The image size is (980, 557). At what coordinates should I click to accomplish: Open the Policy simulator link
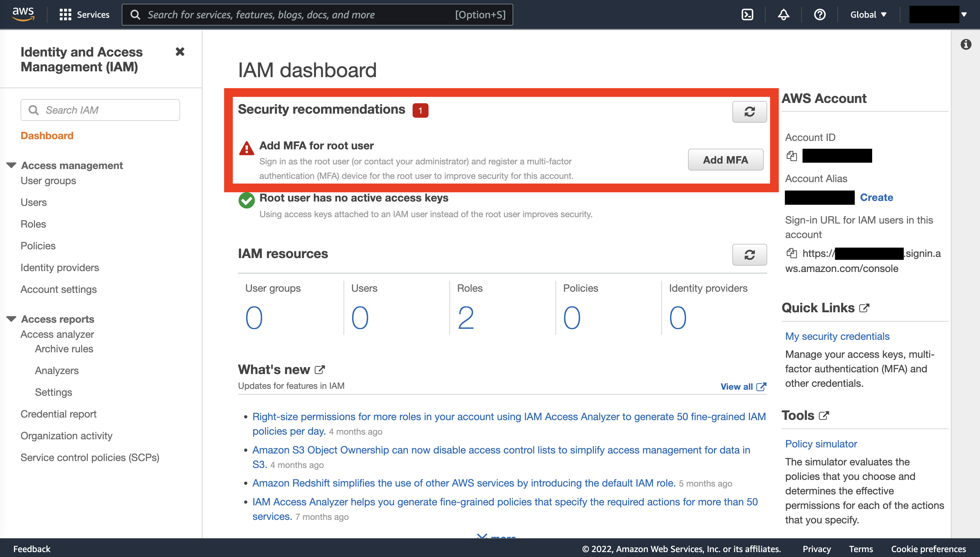821,444
